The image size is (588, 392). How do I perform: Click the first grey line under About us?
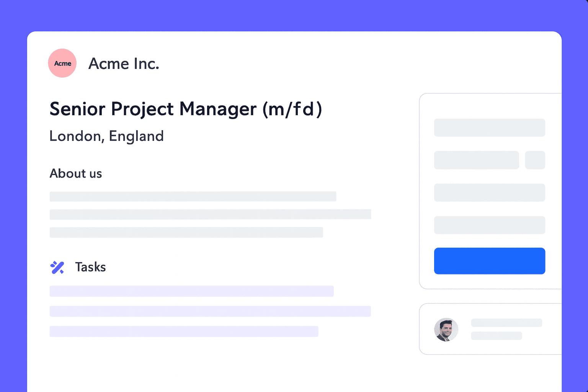coord(193,196)
